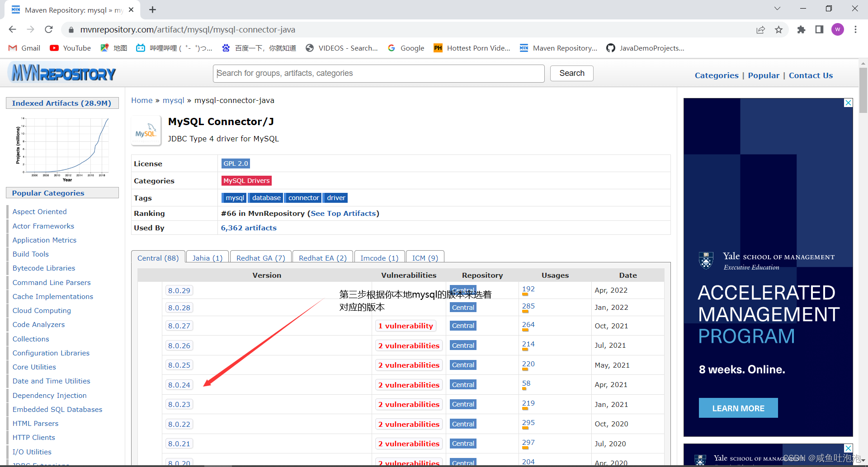
Task: Open the 6,362 artifacts link
Action: pos(249,228)
